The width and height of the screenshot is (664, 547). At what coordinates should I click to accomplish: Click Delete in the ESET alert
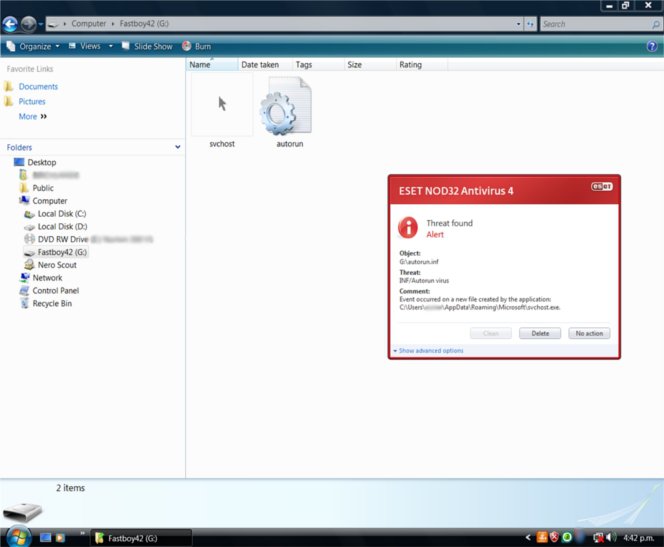540,334
